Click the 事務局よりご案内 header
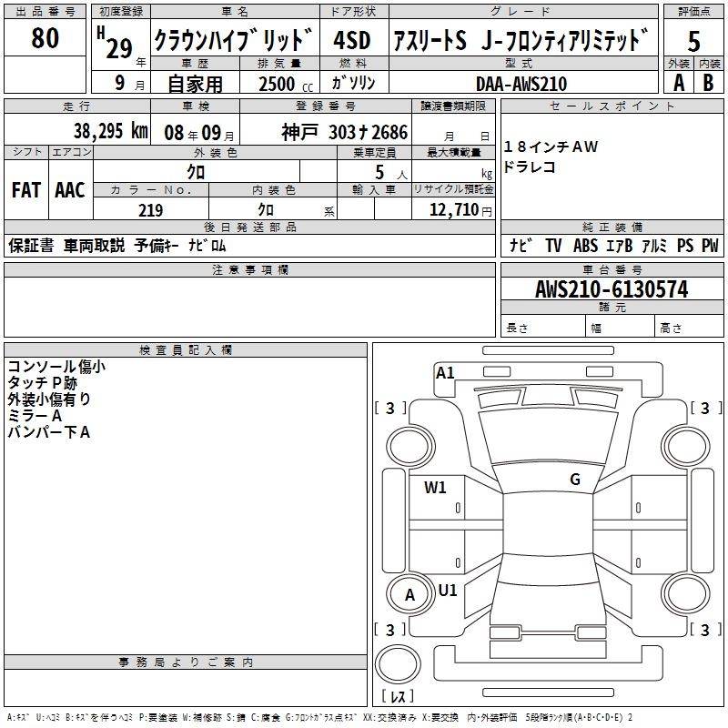 pos(186,662)
